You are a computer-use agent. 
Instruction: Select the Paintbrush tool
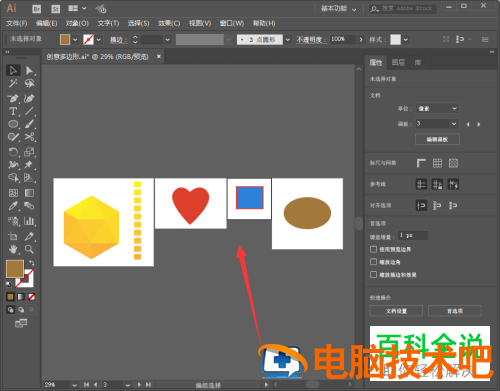click(29, 124)
